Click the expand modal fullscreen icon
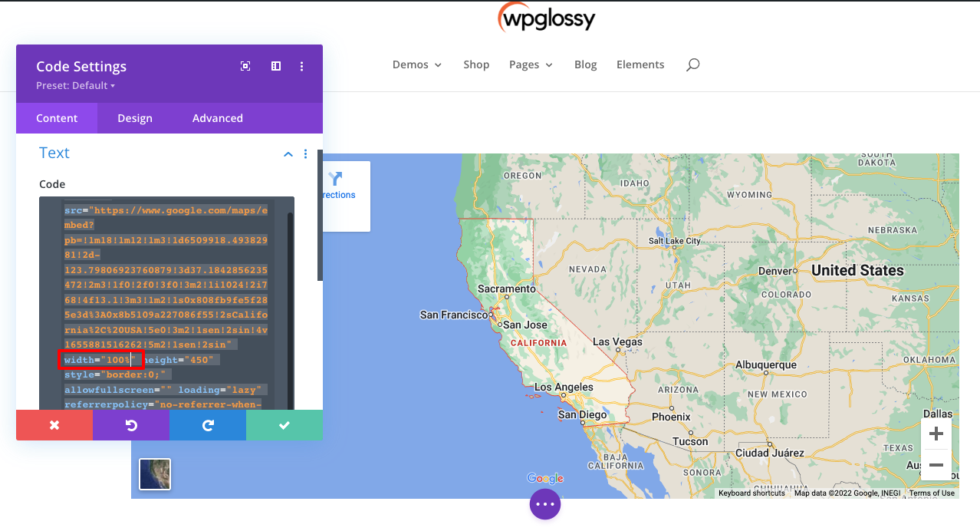The height and width of the screenshot is (531, 980). click(x=245, y=66)
